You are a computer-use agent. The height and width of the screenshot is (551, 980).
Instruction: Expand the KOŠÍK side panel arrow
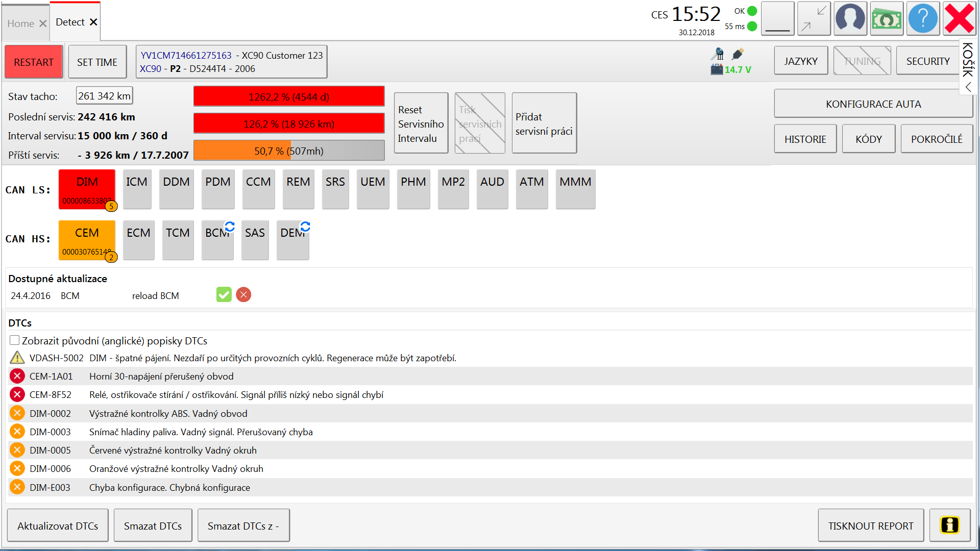(x=968, y=87)
